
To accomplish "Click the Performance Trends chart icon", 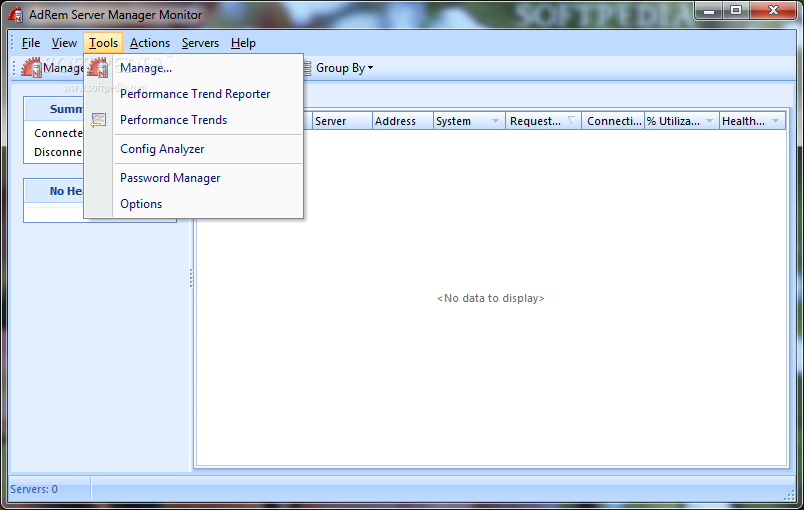I will (98, 120).
